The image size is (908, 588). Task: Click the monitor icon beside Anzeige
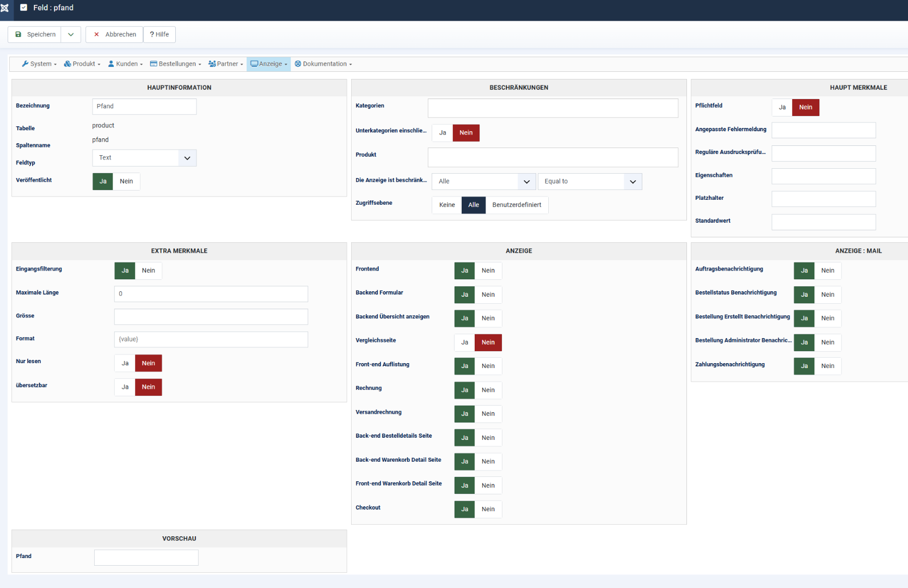[x=254, y=64]
